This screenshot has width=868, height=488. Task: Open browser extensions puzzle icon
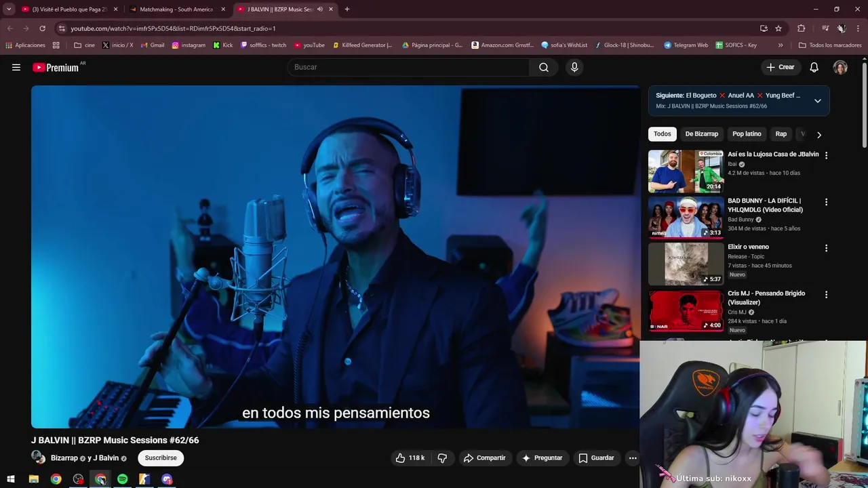(x=802, y=28)
